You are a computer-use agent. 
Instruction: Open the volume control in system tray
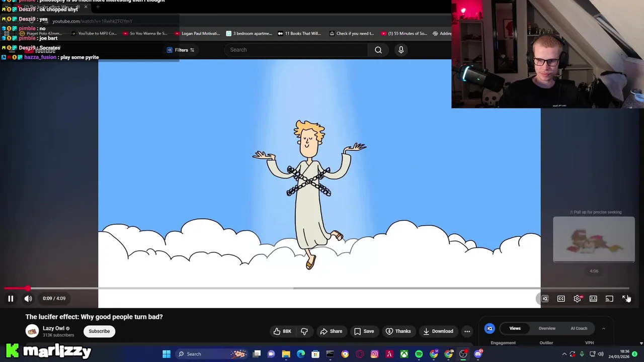pyautogui.click(x=601, y=354)
